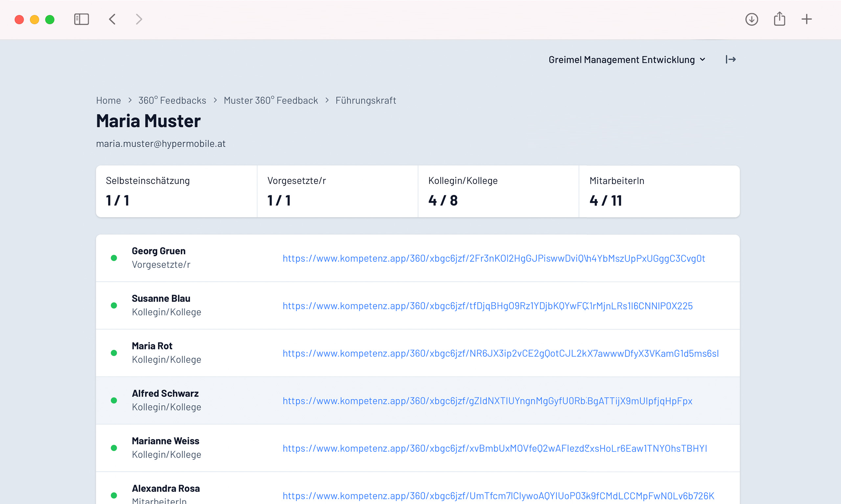Open a new tab with plus icon
The width and height of the screenshot is (841, 504).
(806, 19)
